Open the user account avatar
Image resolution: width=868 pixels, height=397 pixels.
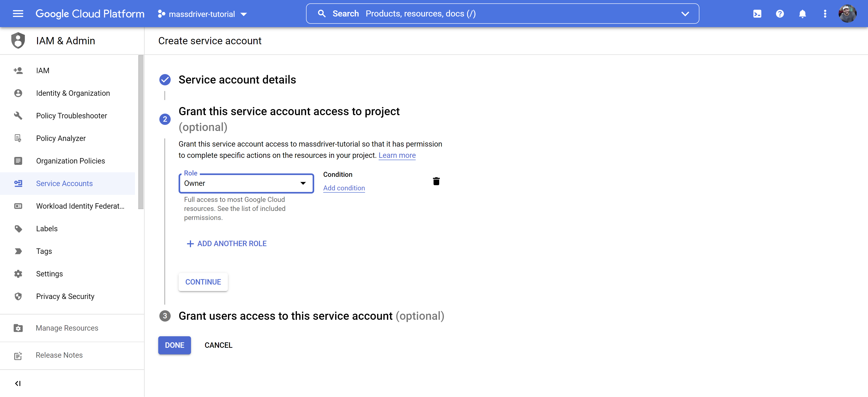click(x=847, y=14)
